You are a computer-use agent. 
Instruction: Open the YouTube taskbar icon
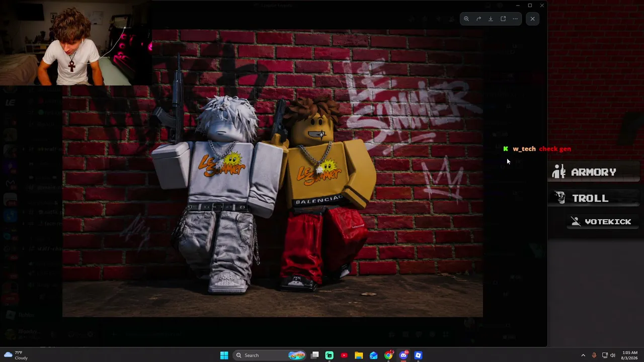tap(344, 355)
